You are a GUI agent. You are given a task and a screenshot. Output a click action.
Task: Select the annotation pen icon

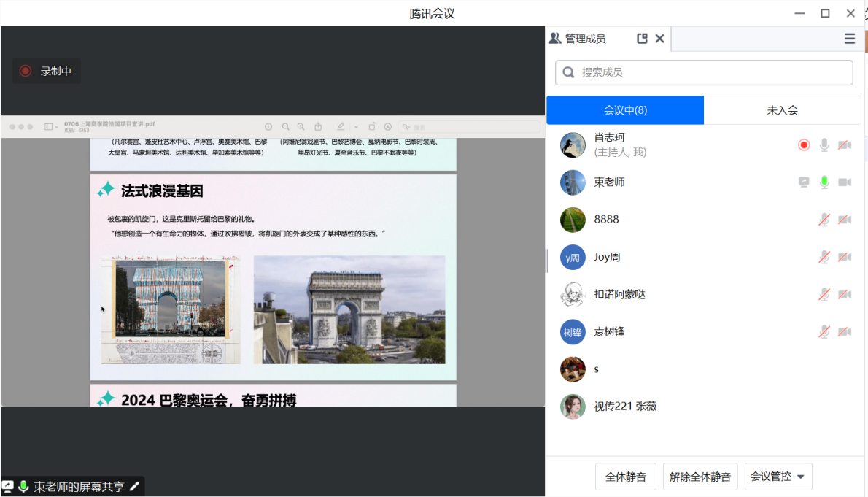(x=340, y=126)
